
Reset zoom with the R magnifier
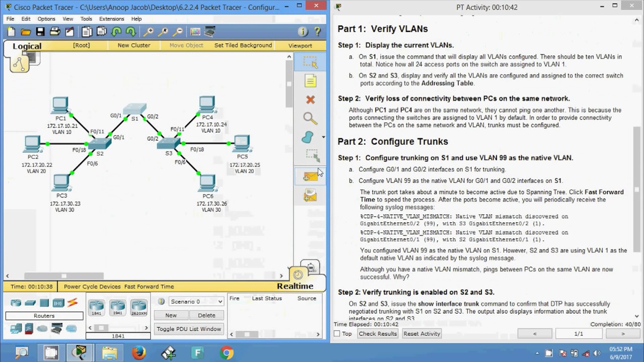(163, 32)
